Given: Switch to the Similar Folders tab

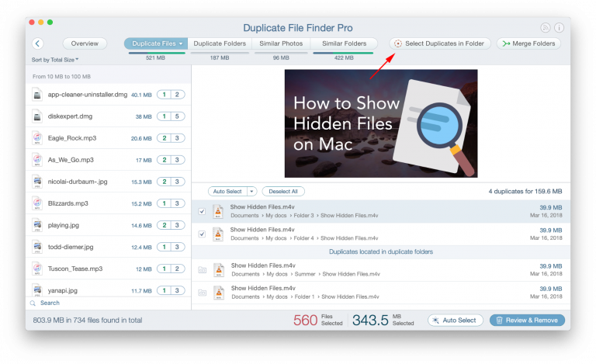Looking at the screenshot, I should pyautogui.click(x=344, y=43).
